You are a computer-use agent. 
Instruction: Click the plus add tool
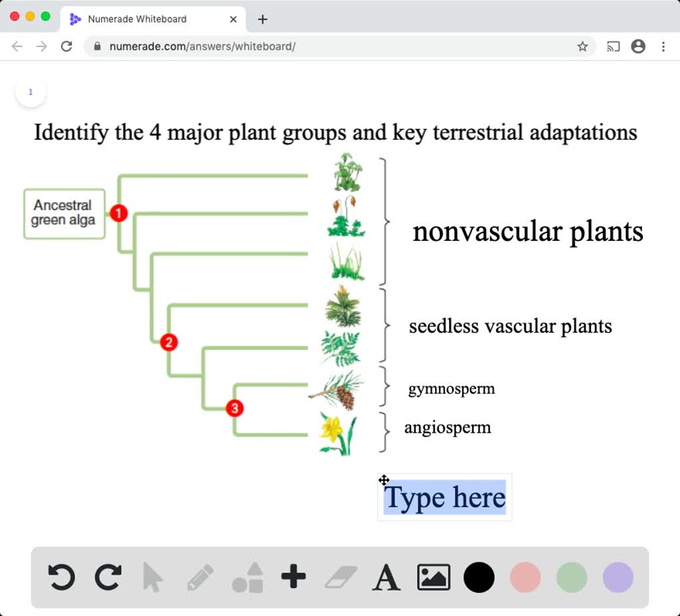click(x=294, y=577)
